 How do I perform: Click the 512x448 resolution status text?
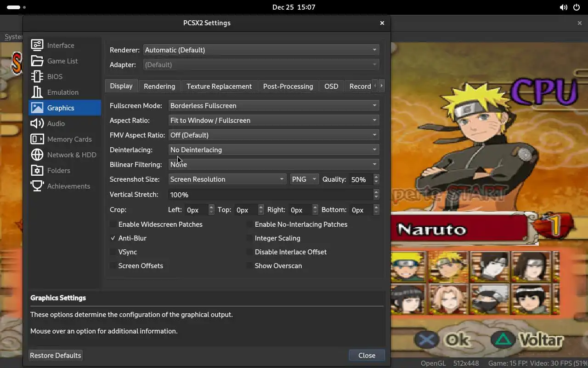(466, 363)
